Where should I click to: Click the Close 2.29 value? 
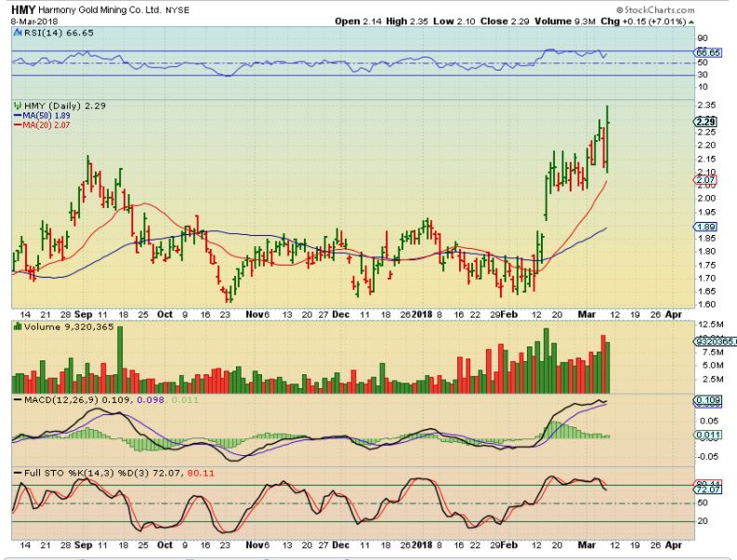(505, 21)
